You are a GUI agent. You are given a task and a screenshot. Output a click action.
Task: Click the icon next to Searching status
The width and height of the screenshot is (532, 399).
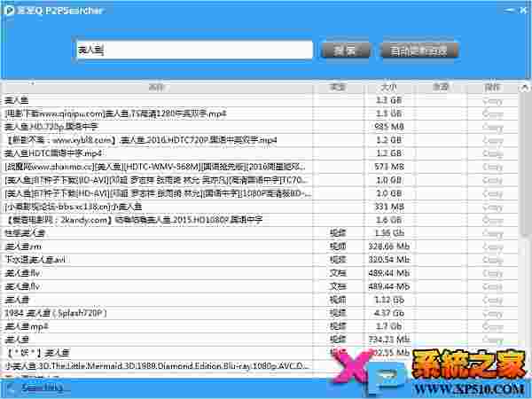pos(10,388)
